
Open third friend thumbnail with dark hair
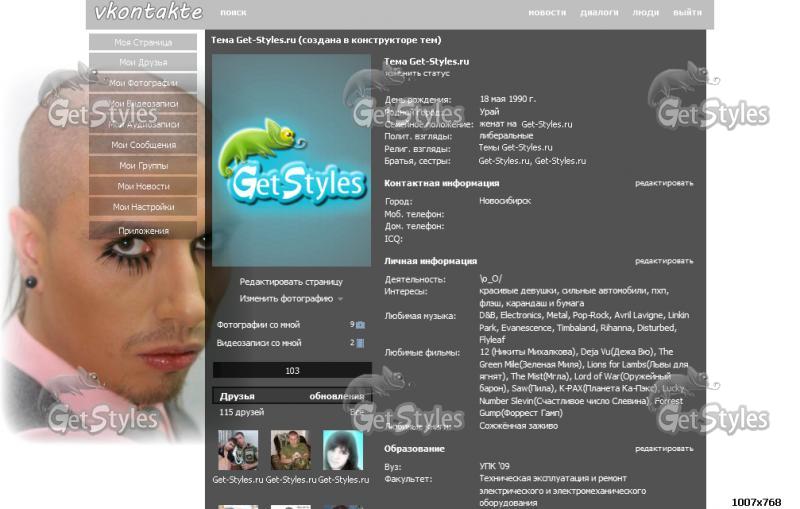(x=343, y=450)
